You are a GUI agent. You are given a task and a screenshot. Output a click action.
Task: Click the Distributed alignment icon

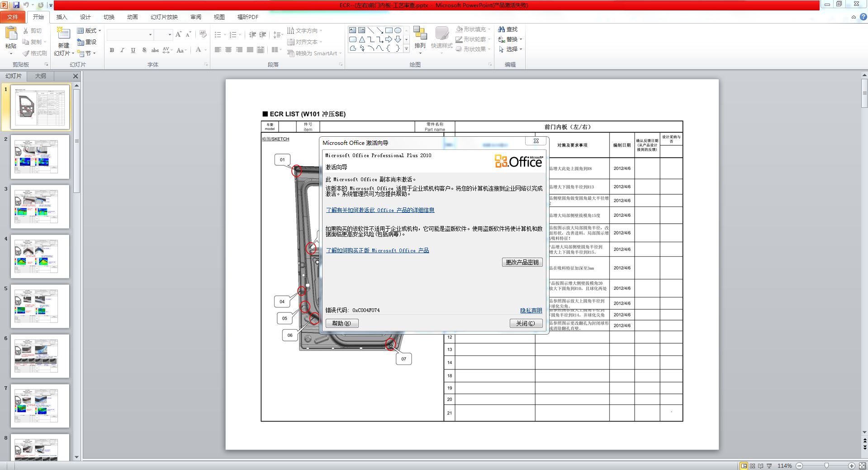tap(261, 50)
